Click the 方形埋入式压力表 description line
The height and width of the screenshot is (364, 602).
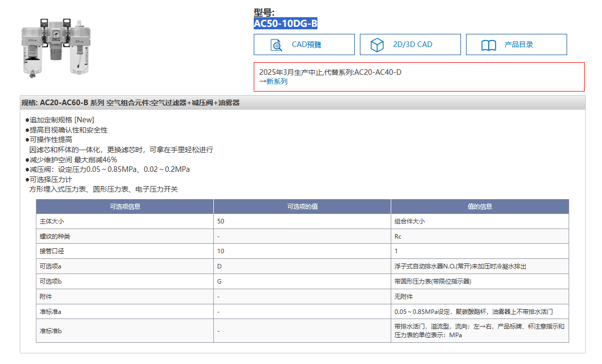click(x=104, y=189)
